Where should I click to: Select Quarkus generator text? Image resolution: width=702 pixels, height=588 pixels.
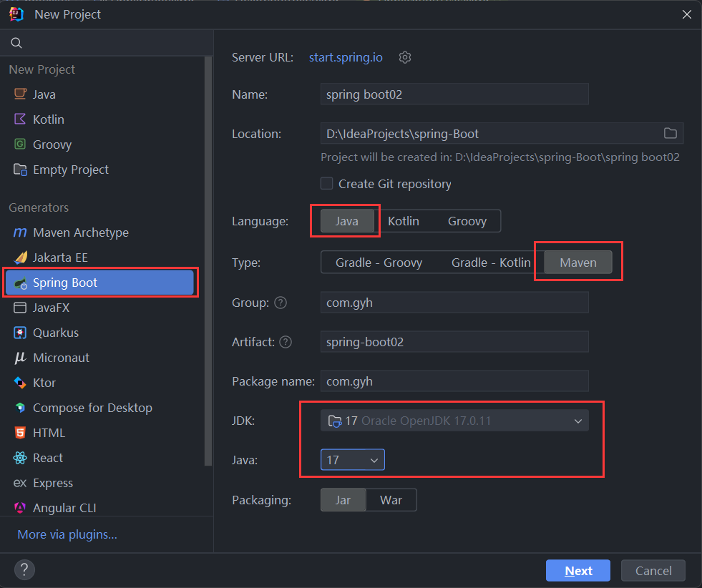click(56, 333)
